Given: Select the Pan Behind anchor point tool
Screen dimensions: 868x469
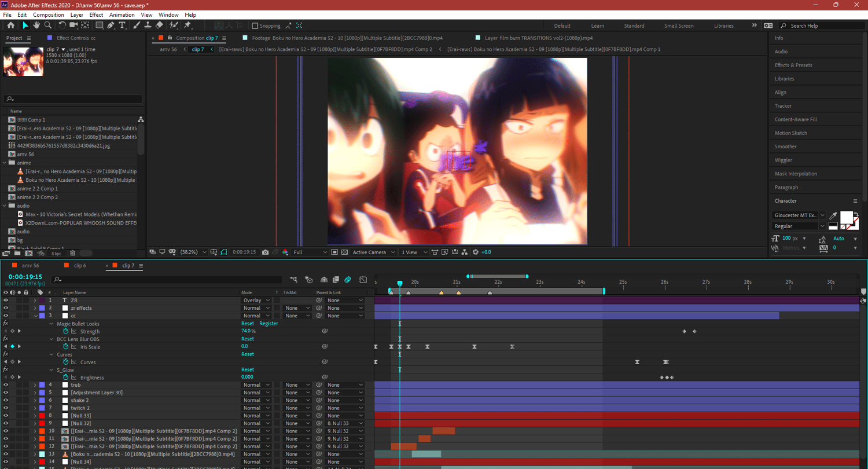Looking at the screenshot, I should click(x=86, y=25).
